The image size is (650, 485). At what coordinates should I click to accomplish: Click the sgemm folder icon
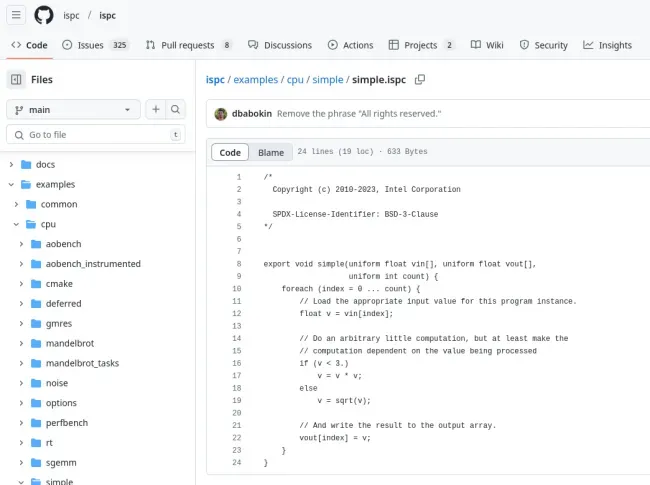point(36,463)
